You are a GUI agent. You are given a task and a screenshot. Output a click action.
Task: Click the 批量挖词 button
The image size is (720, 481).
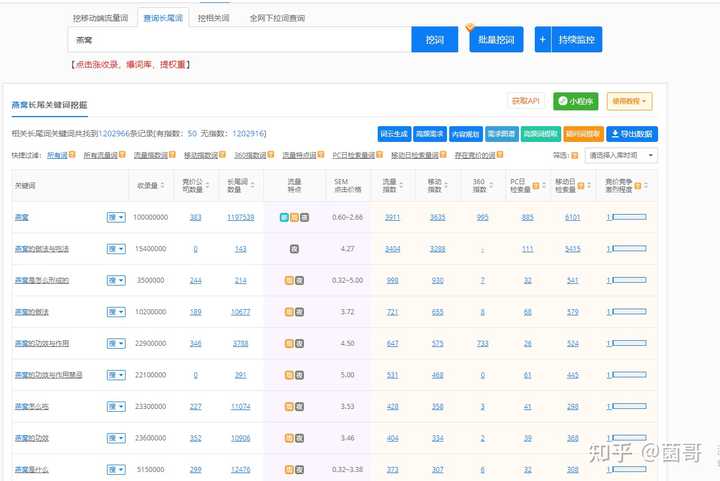[x=496, y=40]
